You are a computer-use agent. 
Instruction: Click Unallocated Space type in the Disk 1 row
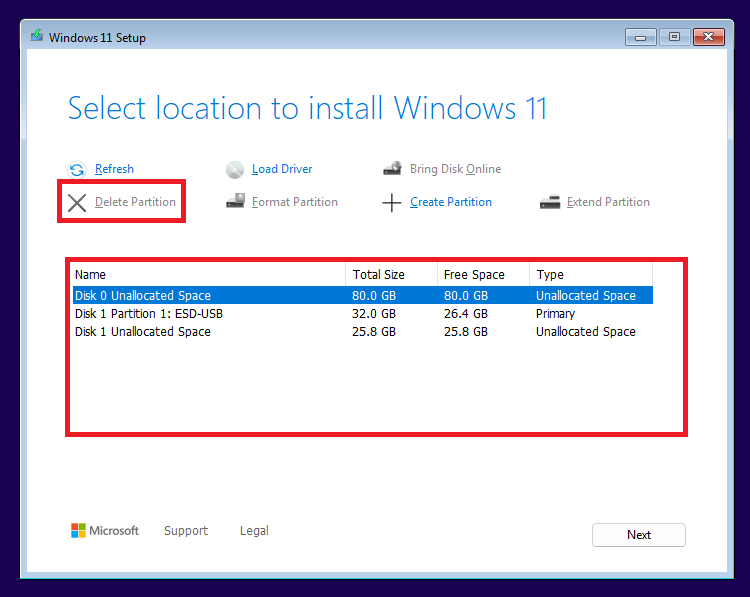(x=586, y=332)
